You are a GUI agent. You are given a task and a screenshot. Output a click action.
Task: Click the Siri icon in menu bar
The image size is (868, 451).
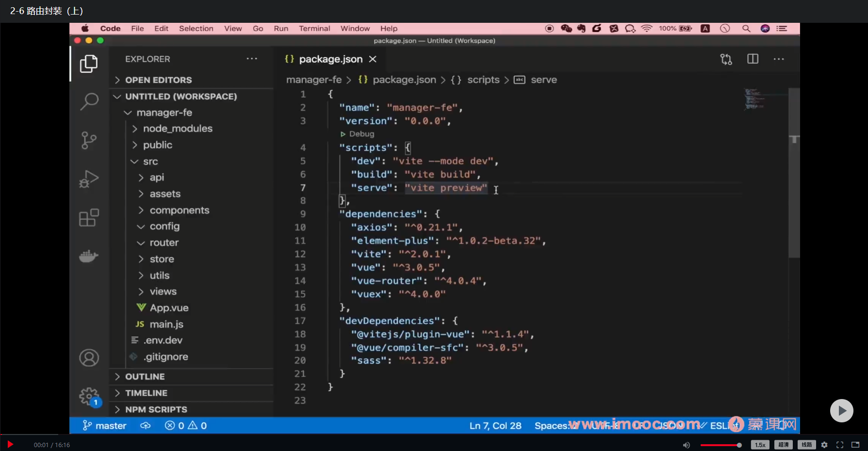tap(765, 29)
